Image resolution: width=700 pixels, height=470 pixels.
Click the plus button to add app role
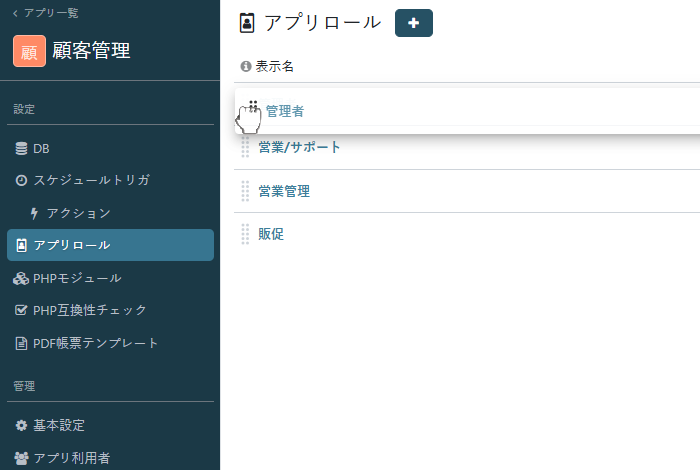(413, 23)
